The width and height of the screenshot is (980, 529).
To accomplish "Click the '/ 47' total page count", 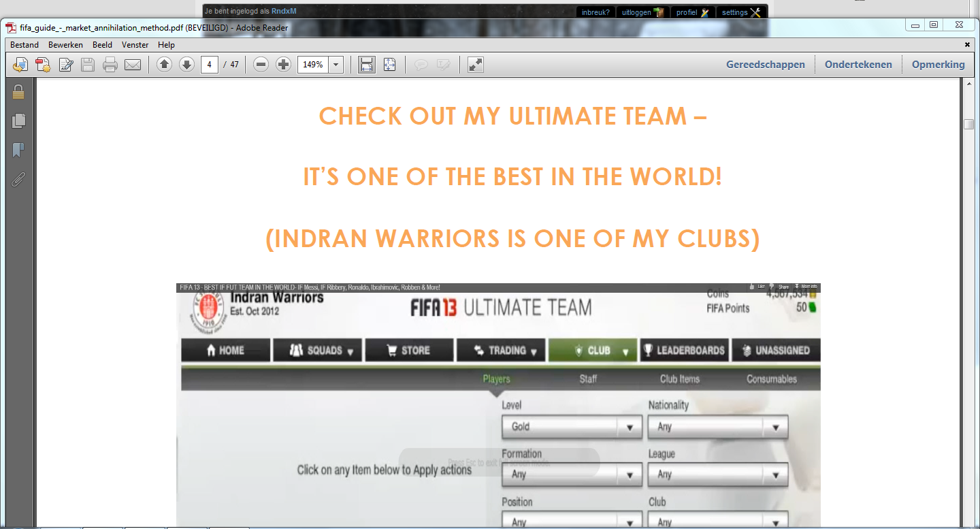I will 231,65.
